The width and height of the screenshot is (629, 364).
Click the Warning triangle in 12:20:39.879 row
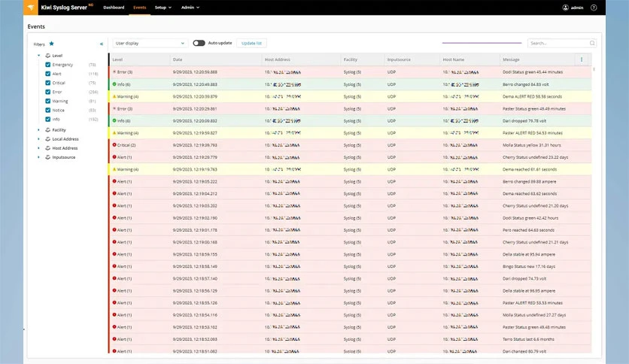[x=114, y=96]
